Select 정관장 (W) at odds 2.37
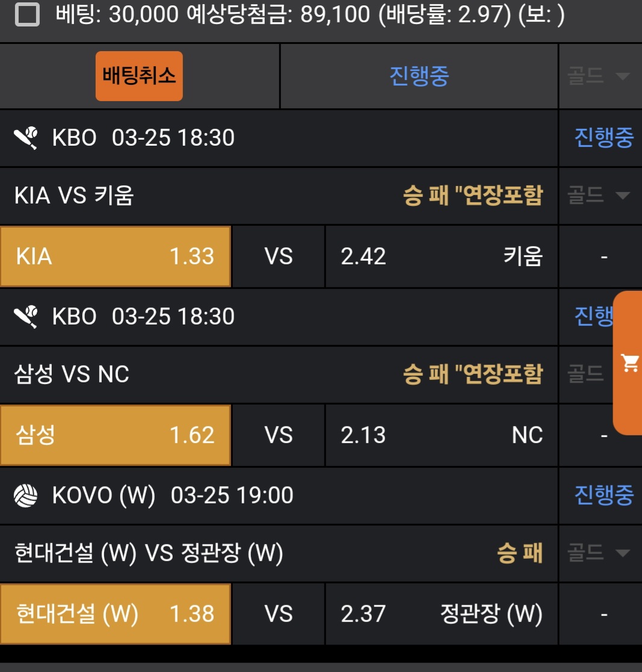Screen dimensions: 642x672 click(x=442, y=614)
